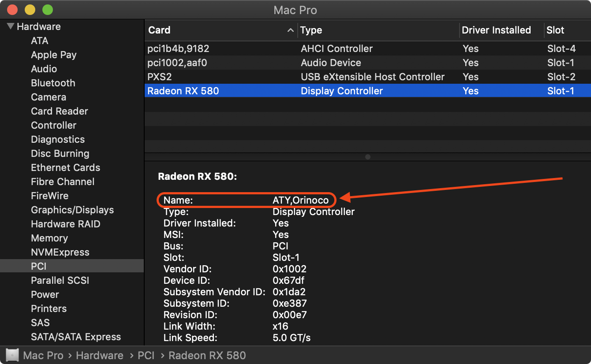Select Disc Burning category
The height and width of the screenshot is (364, 591).
pos(60,153)
